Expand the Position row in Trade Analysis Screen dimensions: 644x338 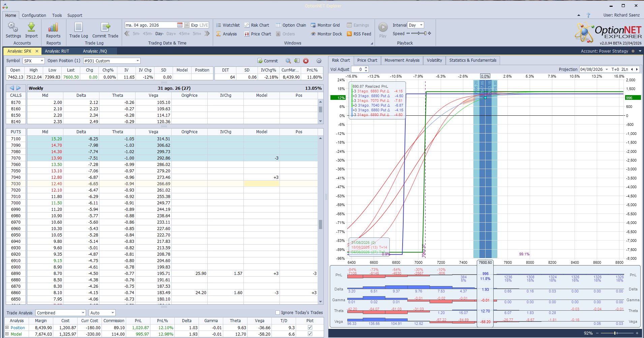[x=7, y=328]
